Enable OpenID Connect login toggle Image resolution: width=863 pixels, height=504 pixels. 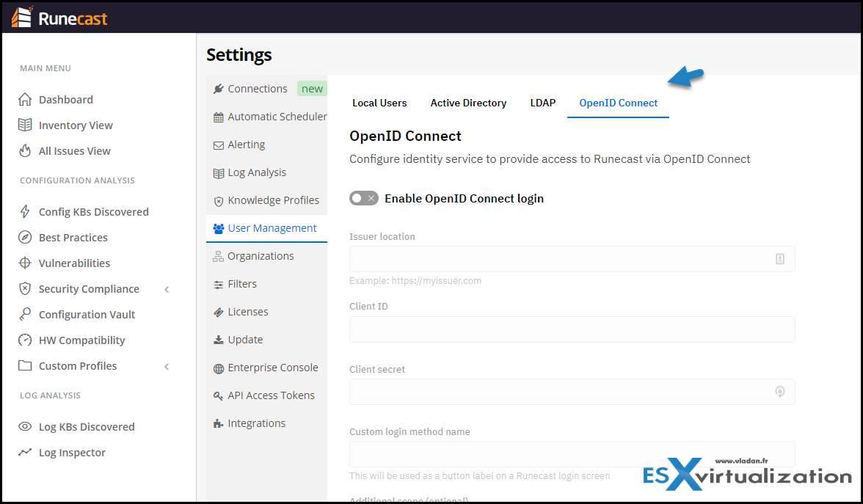pos(364,198)
